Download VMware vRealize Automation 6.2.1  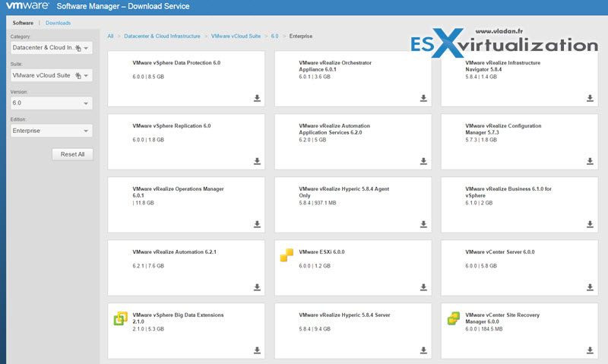click(x=257, y=287)
